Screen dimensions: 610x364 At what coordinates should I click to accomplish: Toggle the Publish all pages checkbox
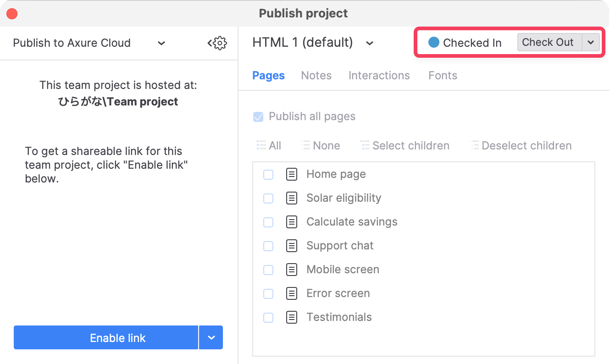[258, 117]
